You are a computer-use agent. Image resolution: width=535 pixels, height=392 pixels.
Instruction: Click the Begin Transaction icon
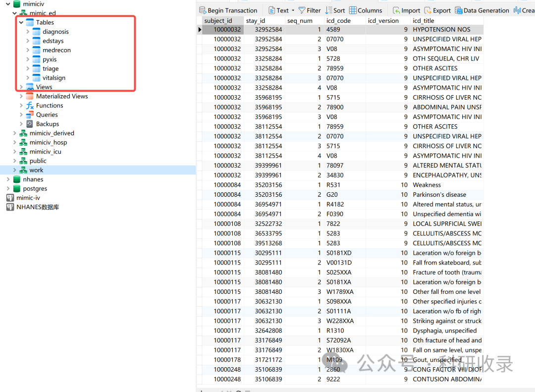(202, 10)
